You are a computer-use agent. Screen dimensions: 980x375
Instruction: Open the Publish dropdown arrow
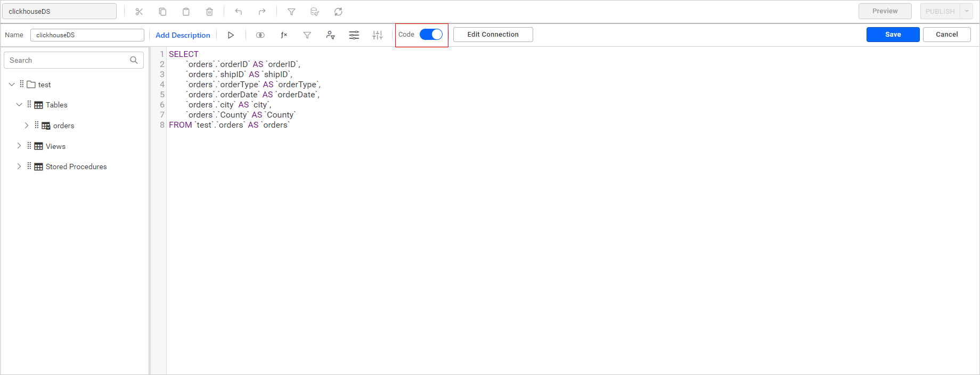click(x=967, y=11)
